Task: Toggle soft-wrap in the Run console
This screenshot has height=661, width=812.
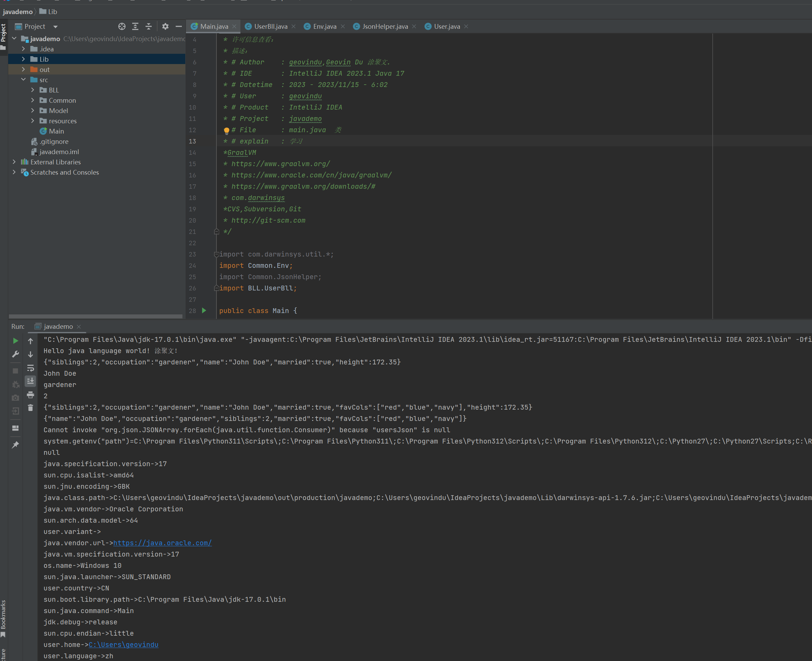Action: (30, 368)
